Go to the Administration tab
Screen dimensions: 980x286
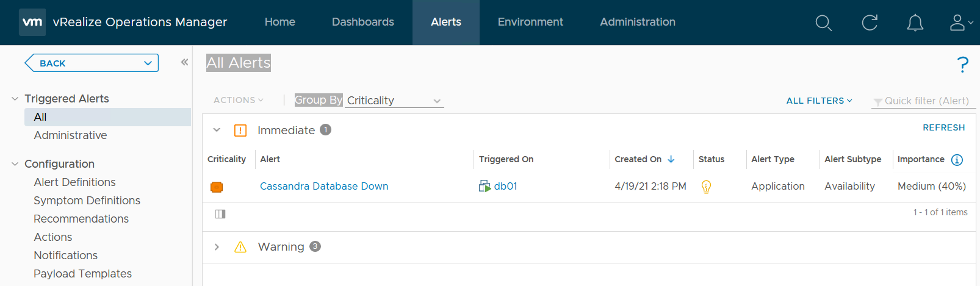coord(637,22)
